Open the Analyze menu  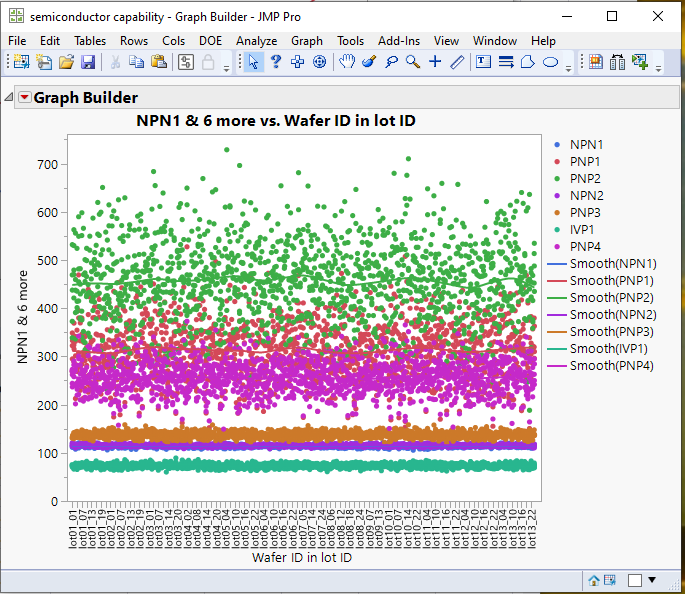tap(256, 41)
